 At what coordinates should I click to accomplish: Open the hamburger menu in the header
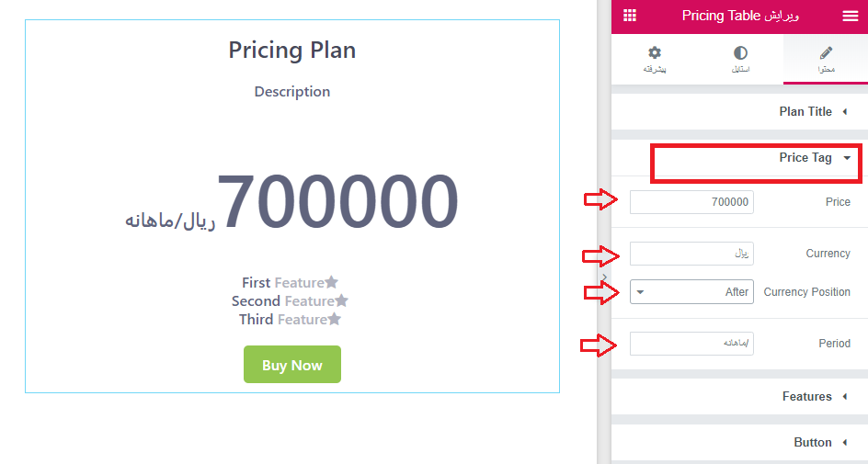click(850, 16)
